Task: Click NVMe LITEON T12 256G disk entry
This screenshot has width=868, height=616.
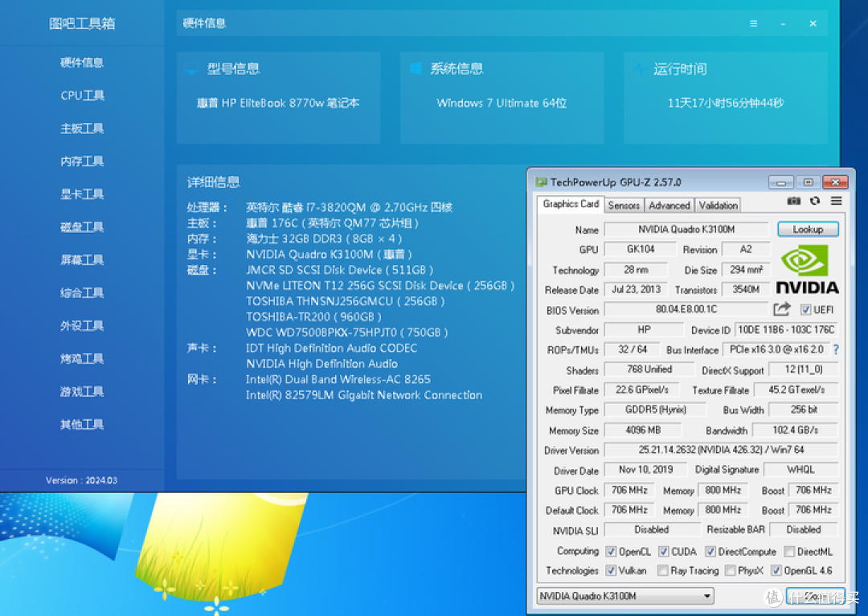Action: tap(380, 286)
